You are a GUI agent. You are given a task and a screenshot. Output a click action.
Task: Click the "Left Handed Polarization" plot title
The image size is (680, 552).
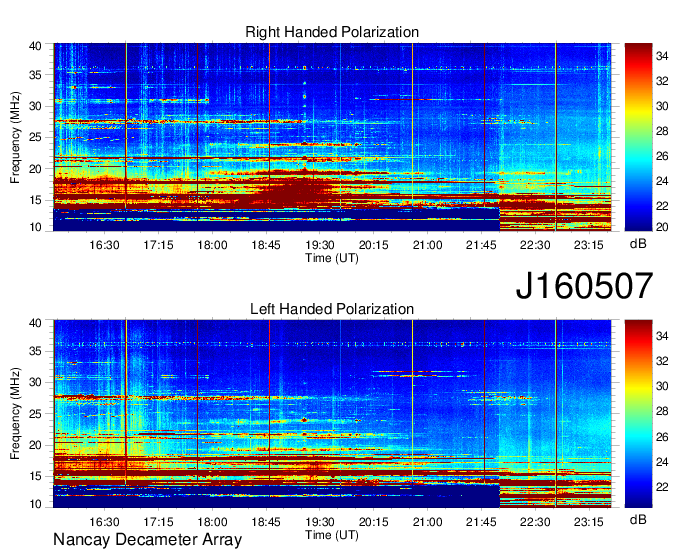332,309
